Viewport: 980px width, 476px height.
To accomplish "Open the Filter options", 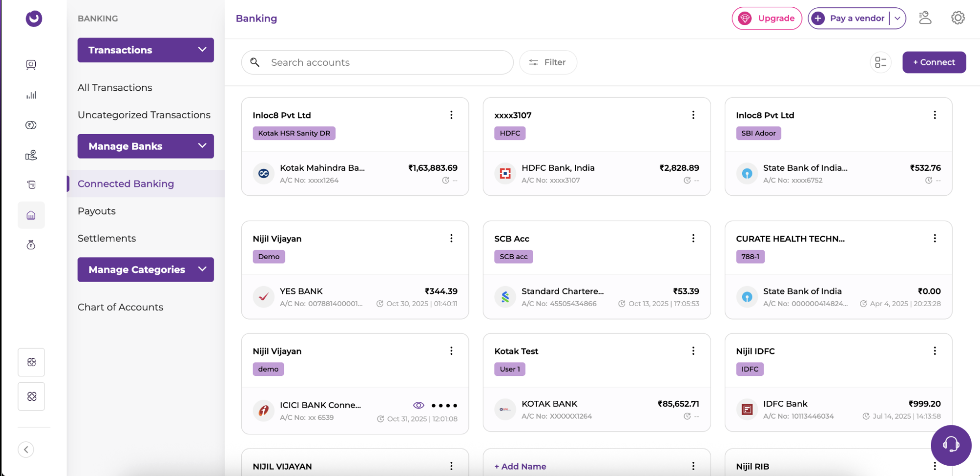I will [548, 62].
